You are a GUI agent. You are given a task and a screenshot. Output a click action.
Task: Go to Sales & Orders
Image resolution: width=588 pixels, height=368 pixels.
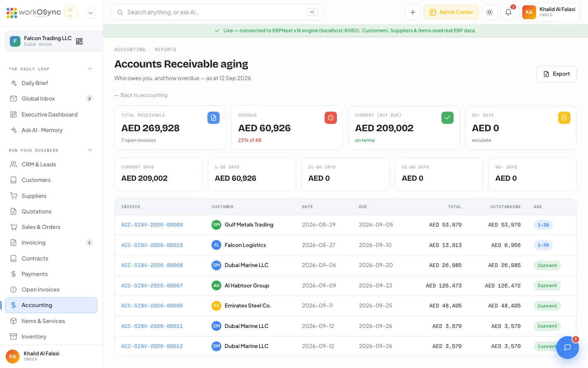51,227
